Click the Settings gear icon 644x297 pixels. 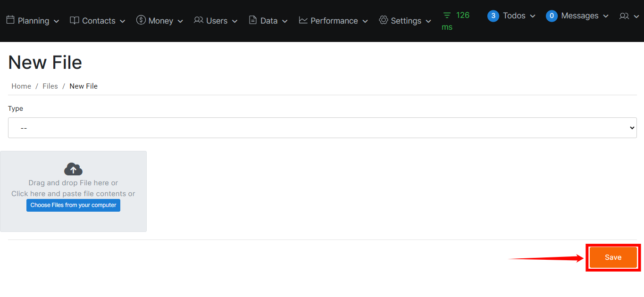coord(384,20)
